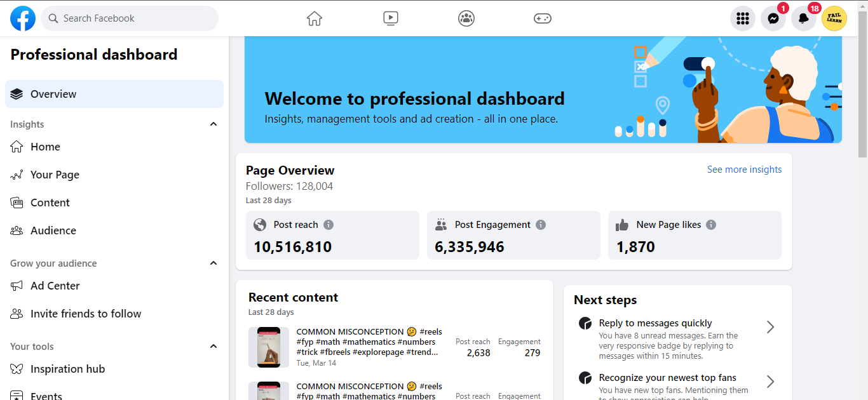Open the Groups icon in top bar
The height and width of the screenshot is (400, 868).
click(466, 18)
